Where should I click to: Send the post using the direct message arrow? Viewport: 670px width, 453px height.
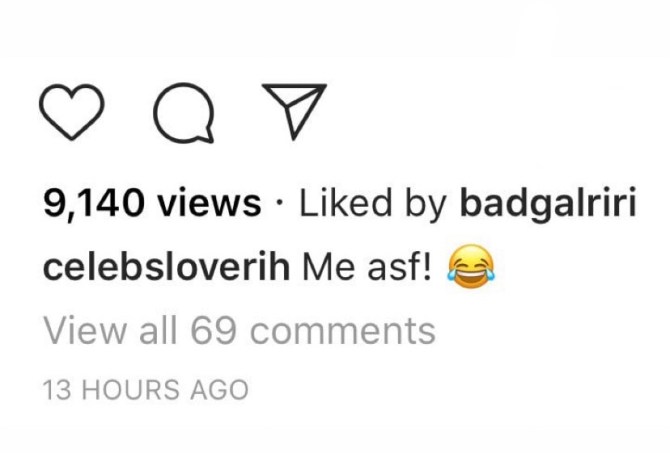(295, 110)
